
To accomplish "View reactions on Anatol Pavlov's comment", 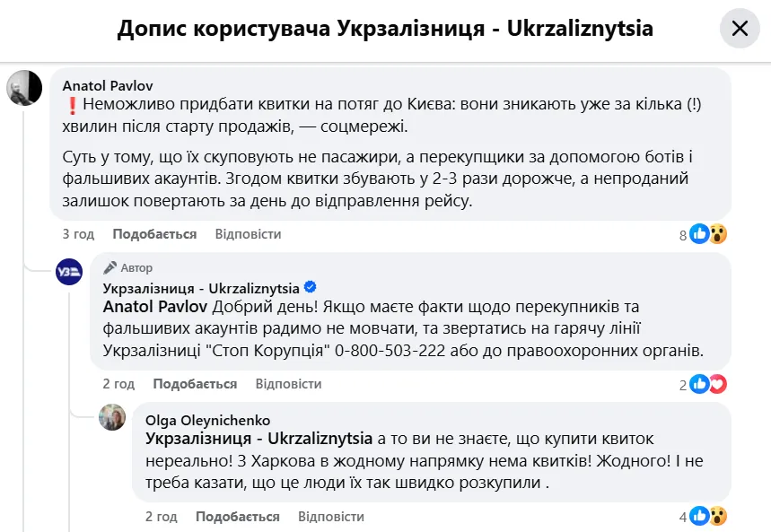I will [708, 235].
